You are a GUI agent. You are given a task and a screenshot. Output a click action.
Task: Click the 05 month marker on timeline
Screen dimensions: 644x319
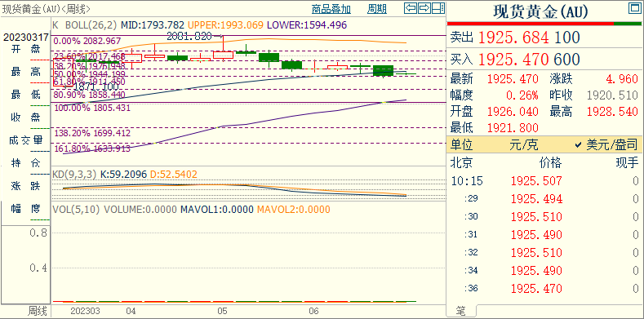[x=223, y=311]
